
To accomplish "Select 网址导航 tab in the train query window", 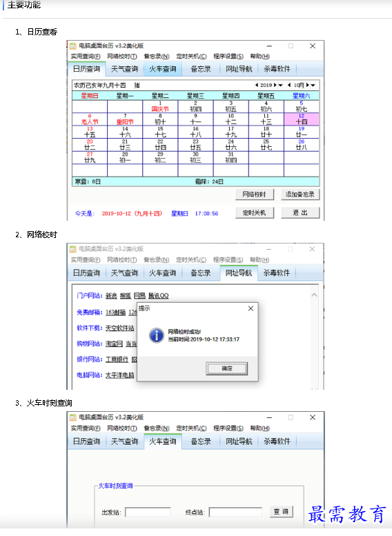I will [x=239, y=441].
